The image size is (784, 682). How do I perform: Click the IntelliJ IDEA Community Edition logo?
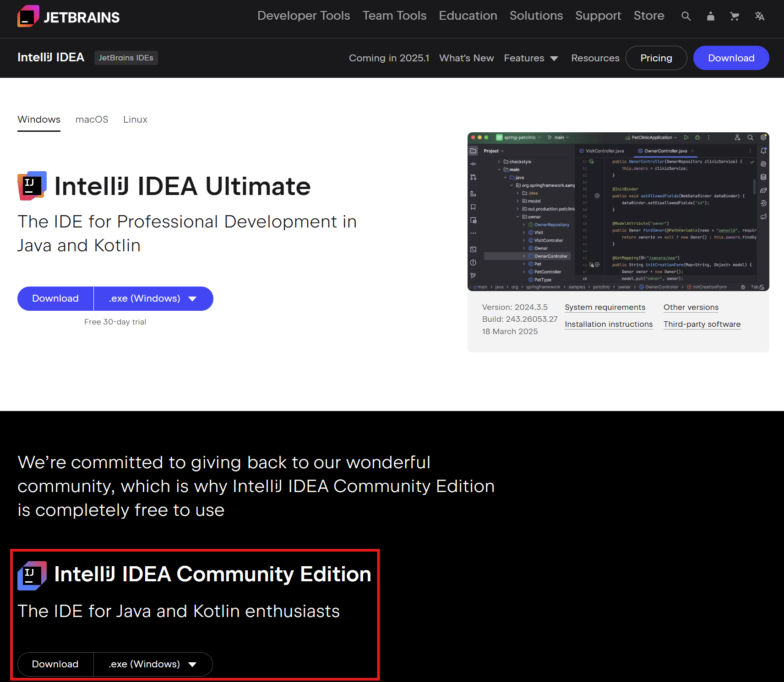(x=32, y=575)
